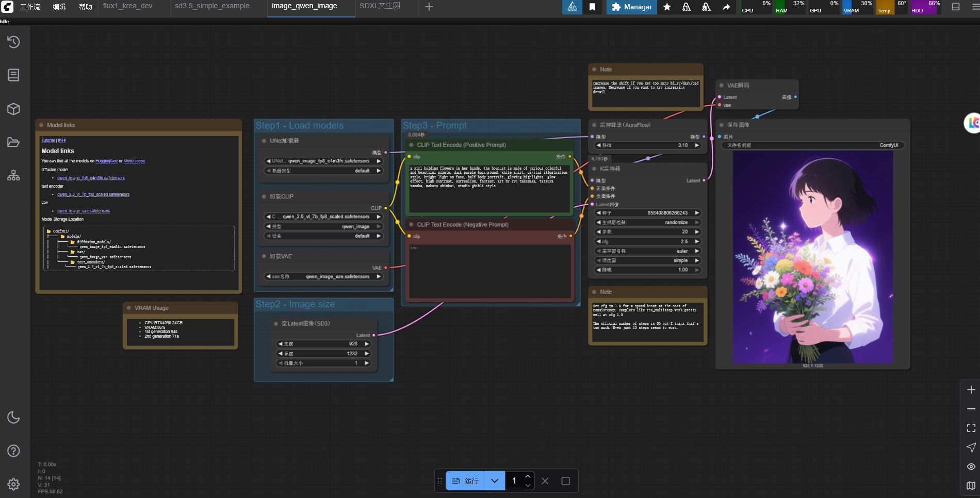Image resolution: width=980 pixels, height=498 pixels.
Task: Adjust the cfg value 2.5 field
Action: tap(648, 241)
